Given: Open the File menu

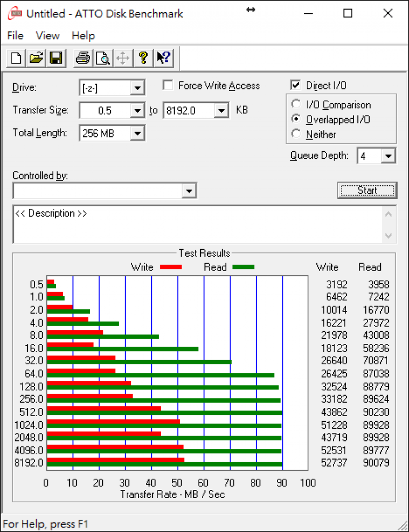Looking at the screenshot, I should pyautogui.click(x=15, y=36).
